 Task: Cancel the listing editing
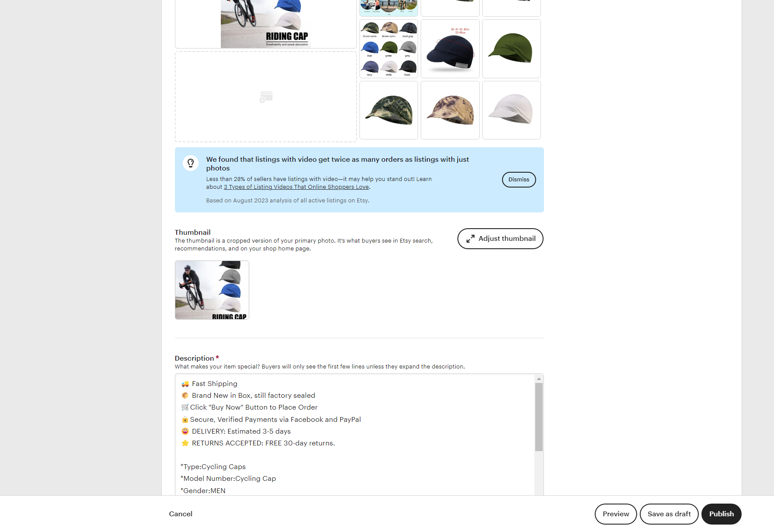tap(181, 514)
